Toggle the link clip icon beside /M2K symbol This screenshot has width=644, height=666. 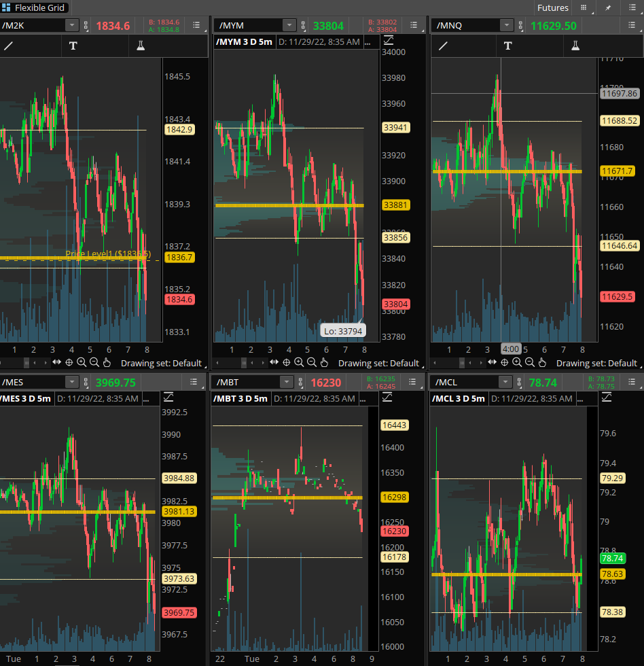[86, 26]
